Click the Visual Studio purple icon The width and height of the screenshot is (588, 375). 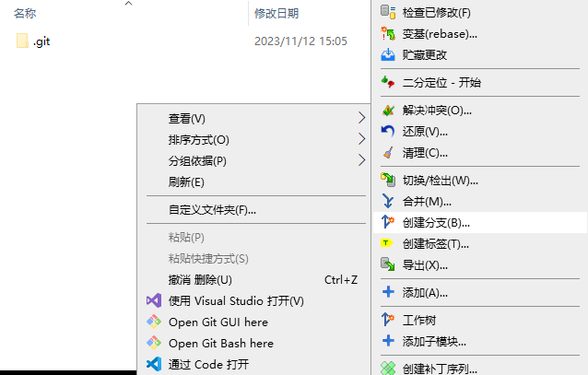tap(154, 300)
